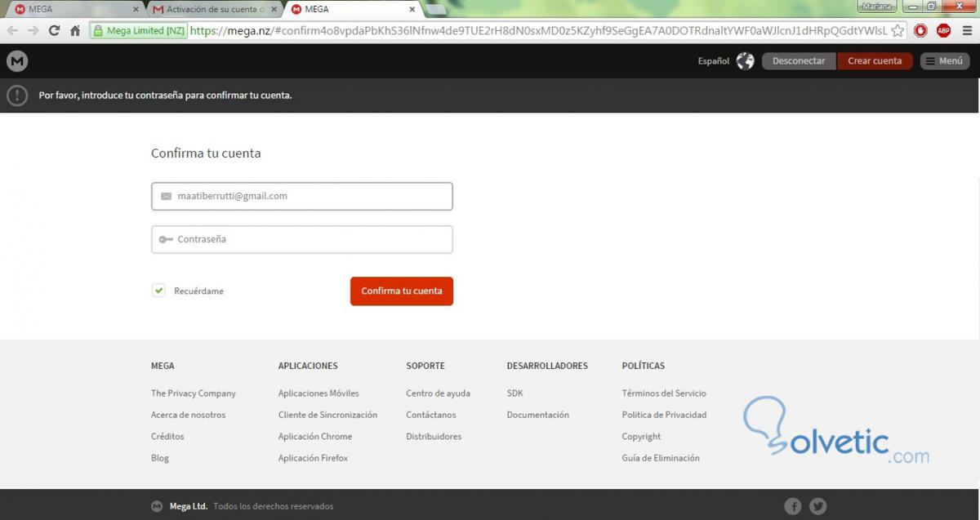Open the SDK developer link
Image resolution: width=980 pixels, height=520 pixels.
pos(515,393)
